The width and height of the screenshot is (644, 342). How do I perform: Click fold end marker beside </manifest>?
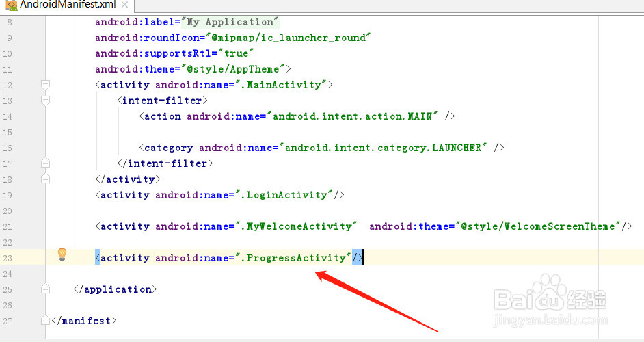[x=46, y=321]
